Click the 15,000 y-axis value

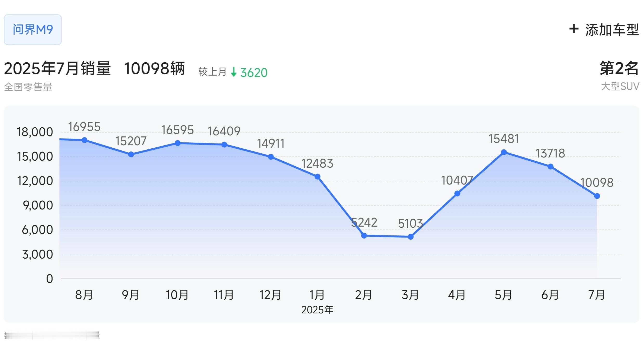35,157
